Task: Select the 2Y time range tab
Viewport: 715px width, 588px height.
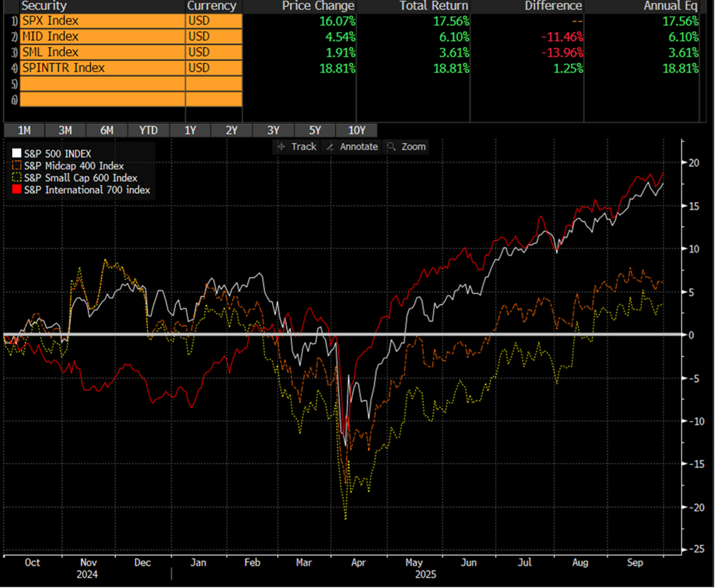Action: click(x=232, y=130)
